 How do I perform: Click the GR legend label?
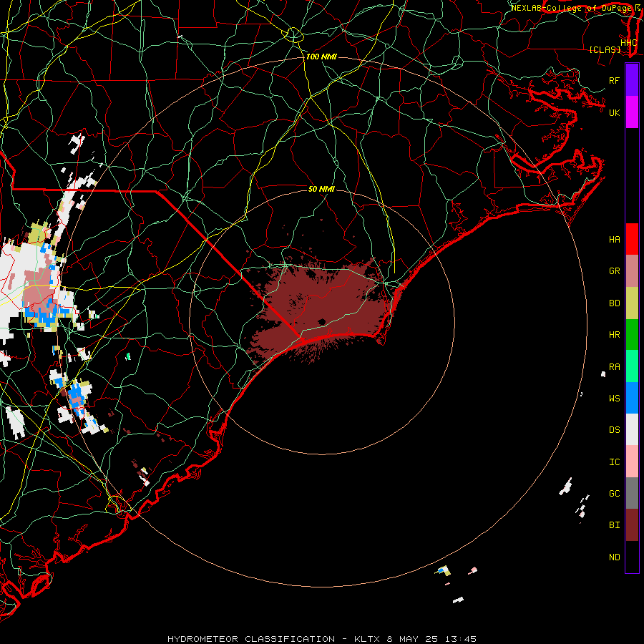(x=614, y=271)
